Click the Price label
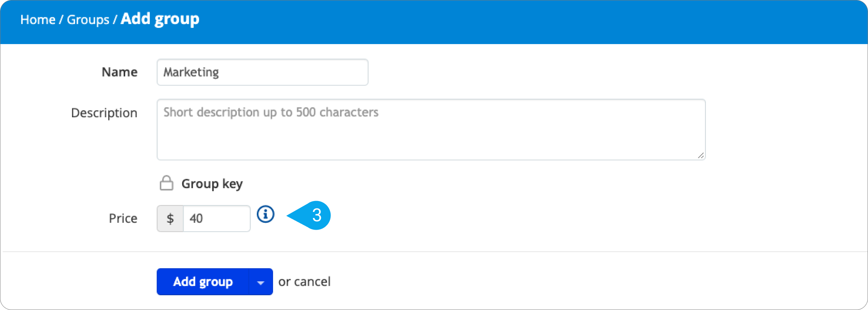The image size is (868, 310). pos(123,218)
